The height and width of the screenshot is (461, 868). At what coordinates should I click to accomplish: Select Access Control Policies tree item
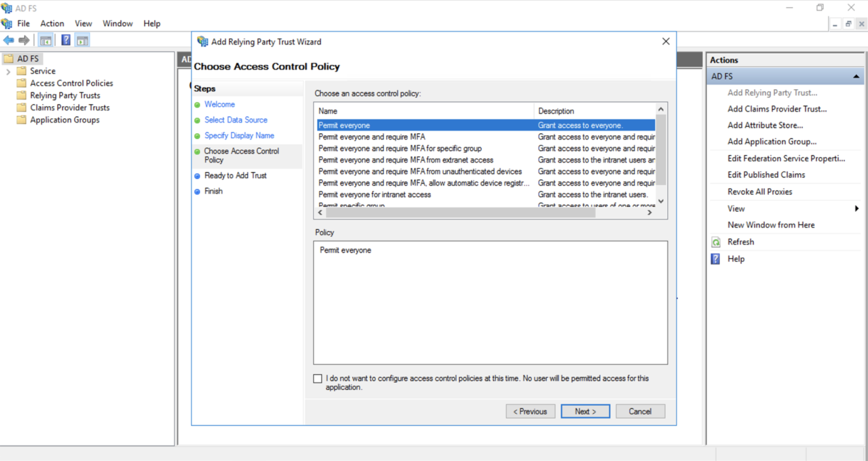point(71,83)
